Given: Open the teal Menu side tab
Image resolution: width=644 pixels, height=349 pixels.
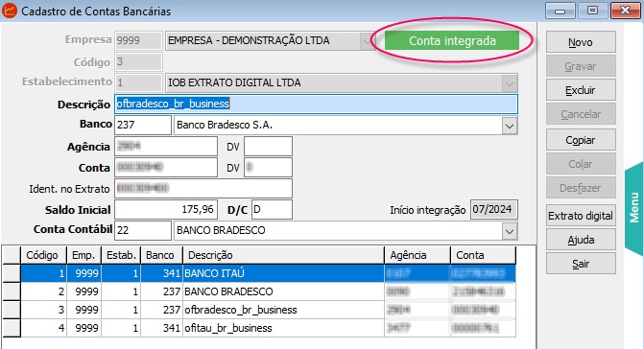Looking at the screenshot, I should tap(634, 208).
